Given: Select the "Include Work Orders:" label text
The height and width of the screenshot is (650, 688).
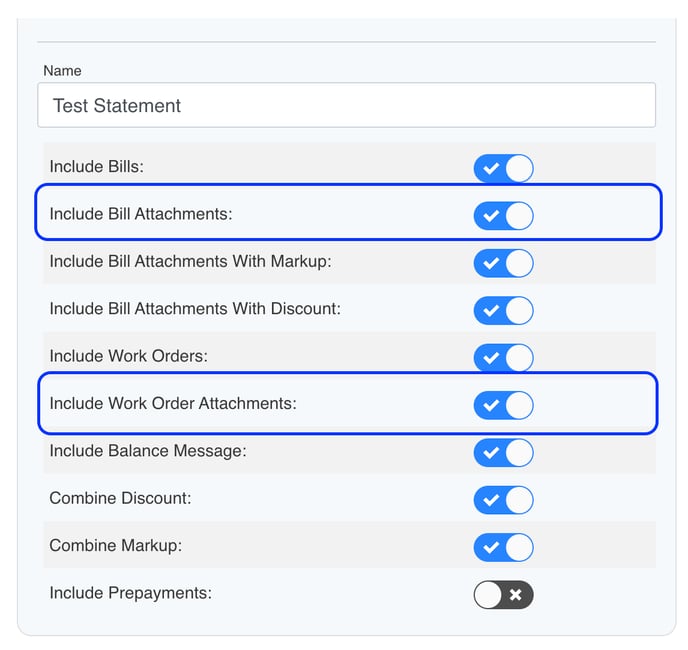Looking at the screenshot, I should point(129,356).
